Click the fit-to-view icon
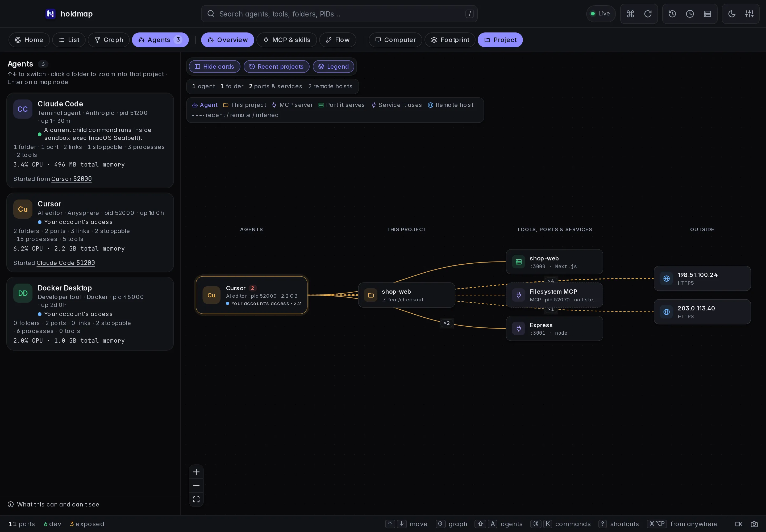Image resolution: width=766 pixels, height=532 pixels. click(196, 499)
